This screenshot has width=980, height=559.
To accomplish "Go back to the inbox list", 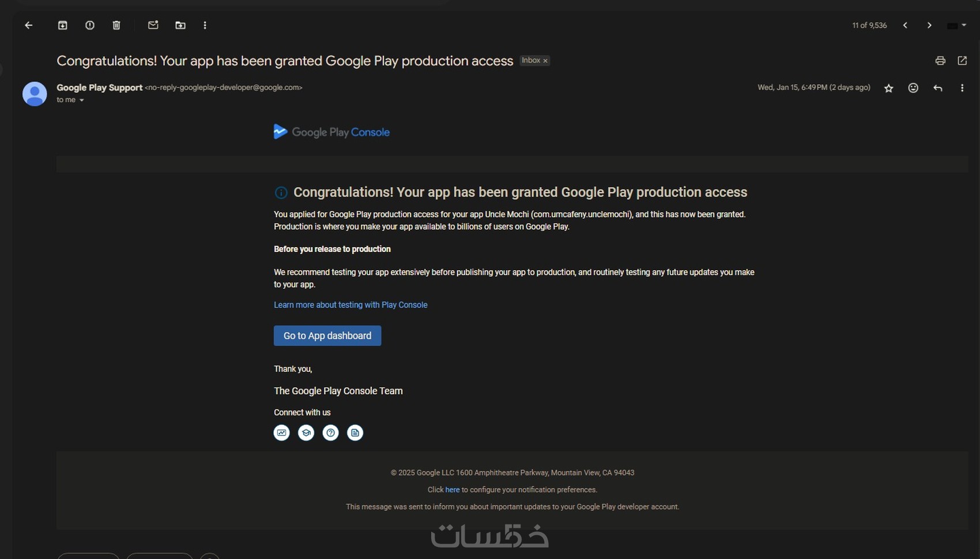I will pyautogui.click(x=28, y=25).
